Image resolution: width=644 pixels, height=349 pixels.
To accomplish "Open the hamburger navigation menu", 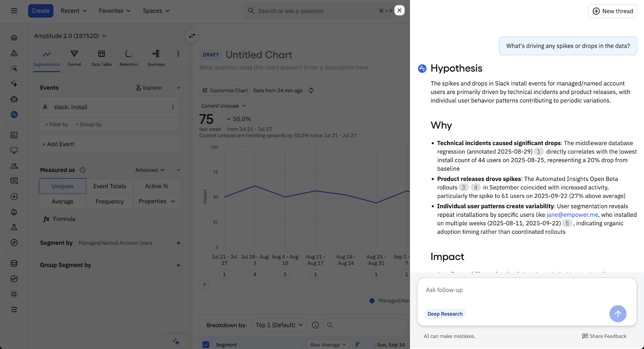I will pos(14,11).
